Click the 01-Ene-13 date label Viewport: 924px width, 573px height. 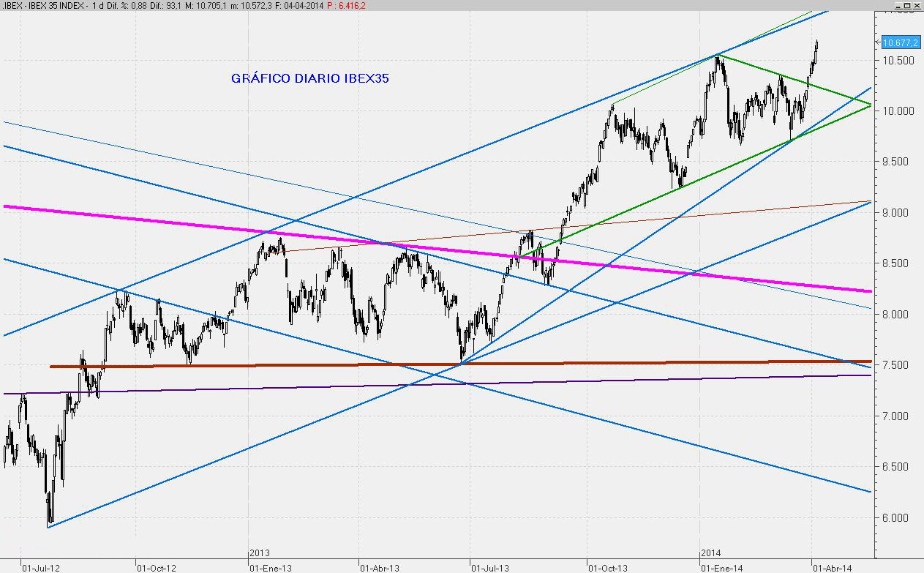(x=271, y=567)
